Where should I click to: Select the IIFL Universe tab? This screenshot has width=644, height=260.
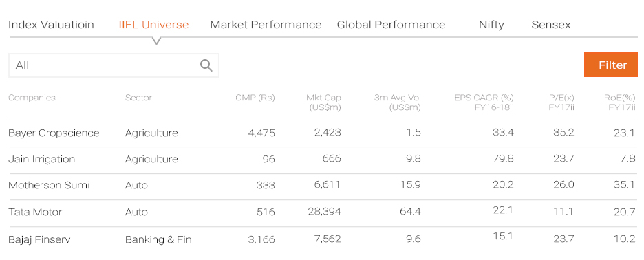pyautogui.click(x=153, y=25)
